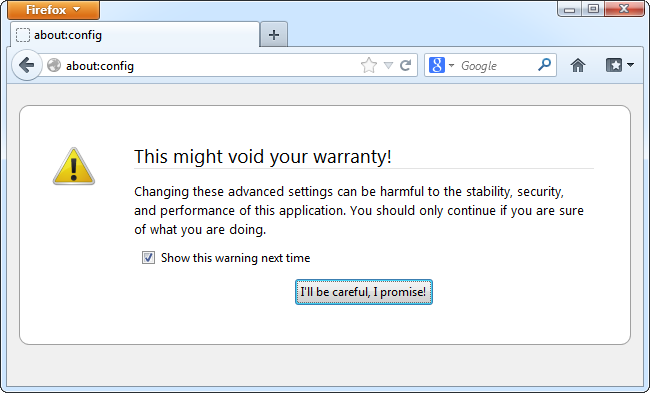Click the This might void your warranty! heading
Screen dimensions: 650x393
(263, 157)
